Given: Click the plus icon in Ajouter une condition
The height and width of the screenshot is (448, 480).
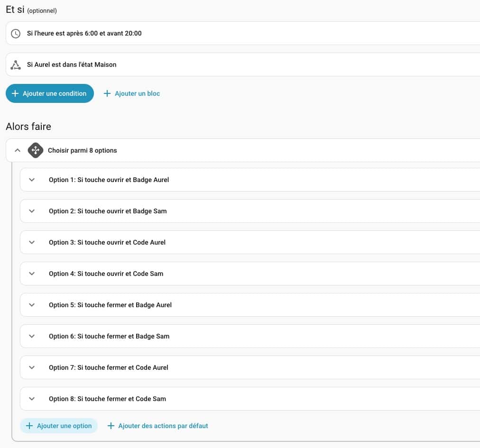Looking at the screenshot, I should (15, 94).
